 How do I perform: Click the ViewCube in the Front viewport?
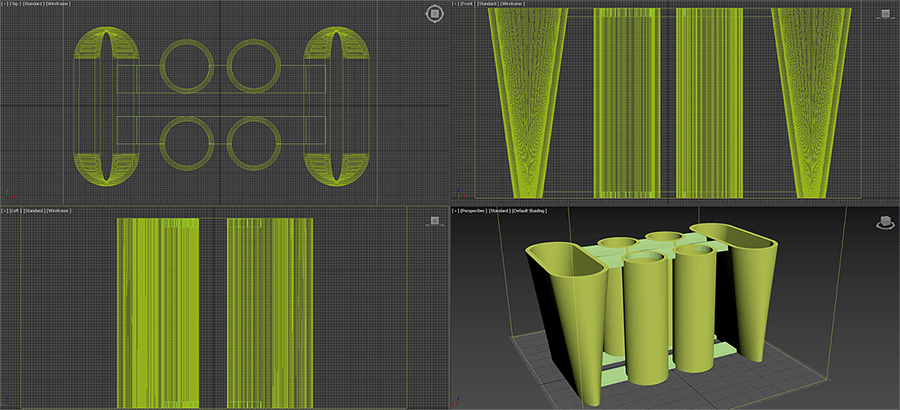click(886, 14)
